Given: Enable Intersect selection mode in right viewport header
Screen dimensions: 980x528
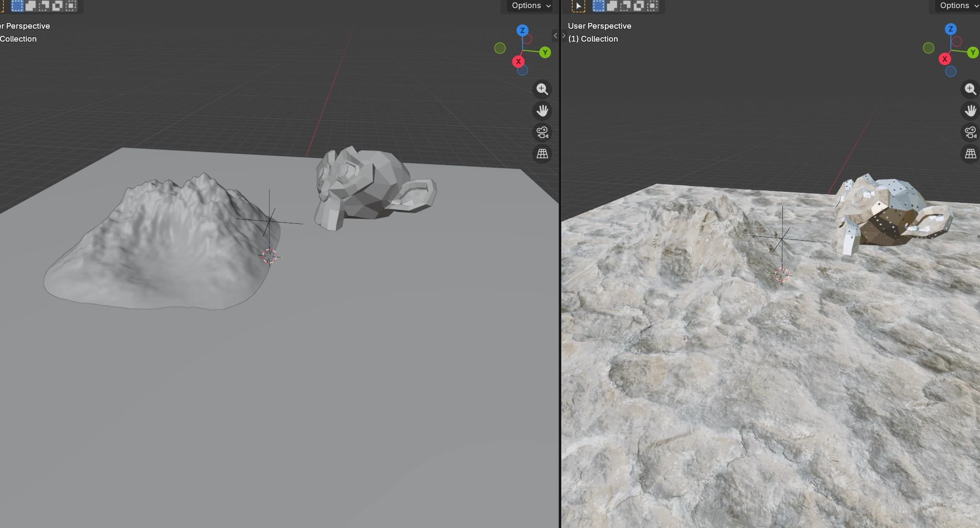Looking at the screenshot, I should 652,6.
